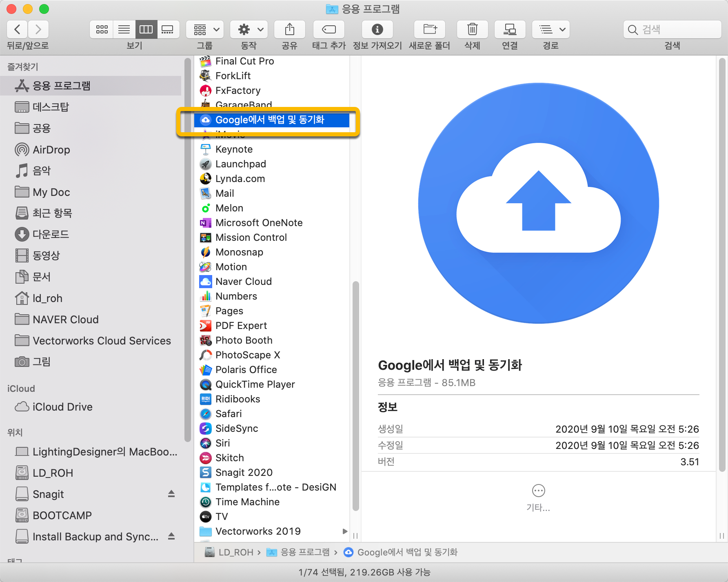Open 음악 folder in sidebar
Screen dimensions: 728x582
91,171
